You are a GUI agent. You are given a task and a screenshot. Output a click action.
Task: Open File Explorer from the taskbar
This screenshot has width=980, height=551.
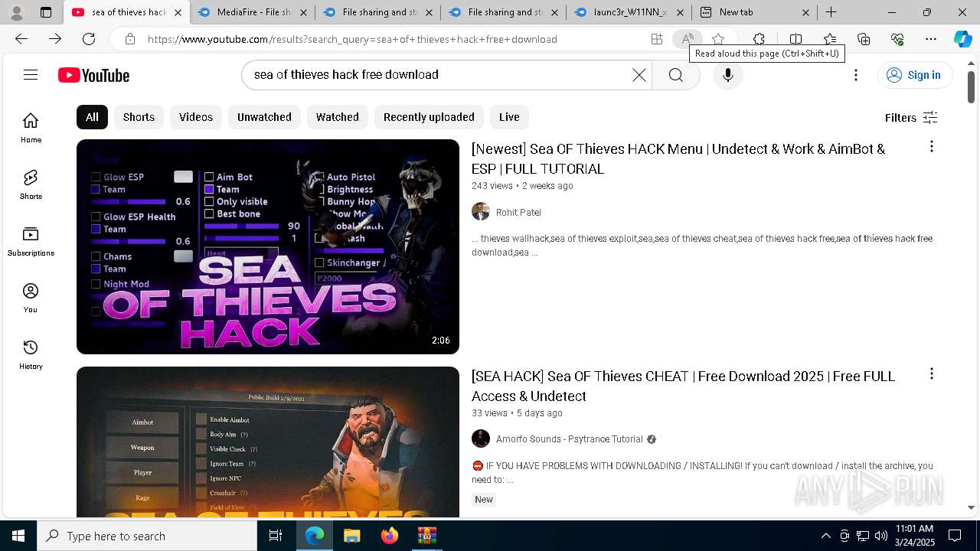tap(351, 536)
